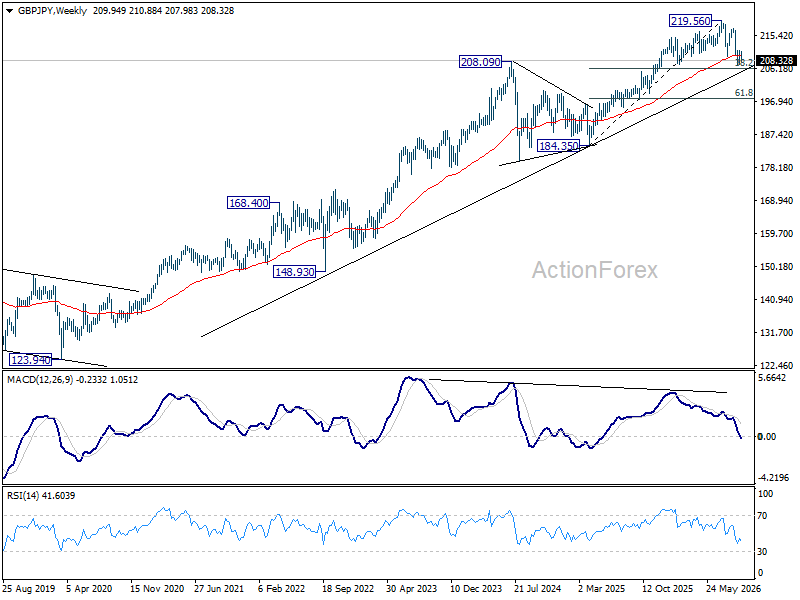Click the RSI(14) indicator label
This screenshot has width=800, height=600.
pos(22,495)
